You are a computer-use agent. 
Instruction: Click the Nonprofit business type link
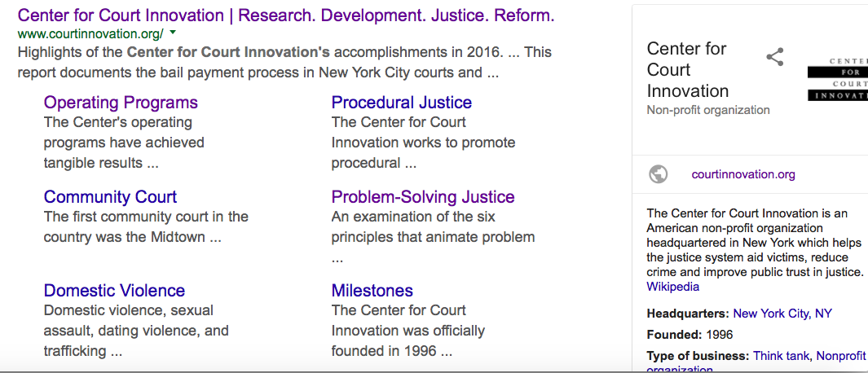(x=841, y=356)
